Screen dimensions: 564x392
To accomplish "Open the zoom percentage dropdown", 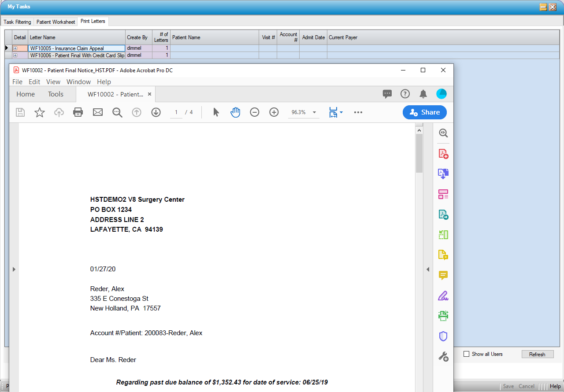I will coord(314,112).
